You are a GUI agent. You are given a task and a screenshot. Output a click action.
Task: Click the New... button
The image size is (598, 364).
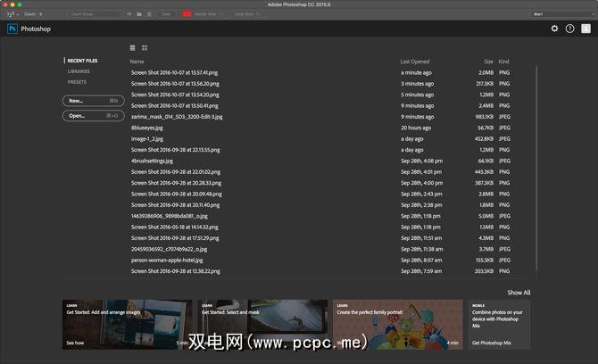coord(94,101)
